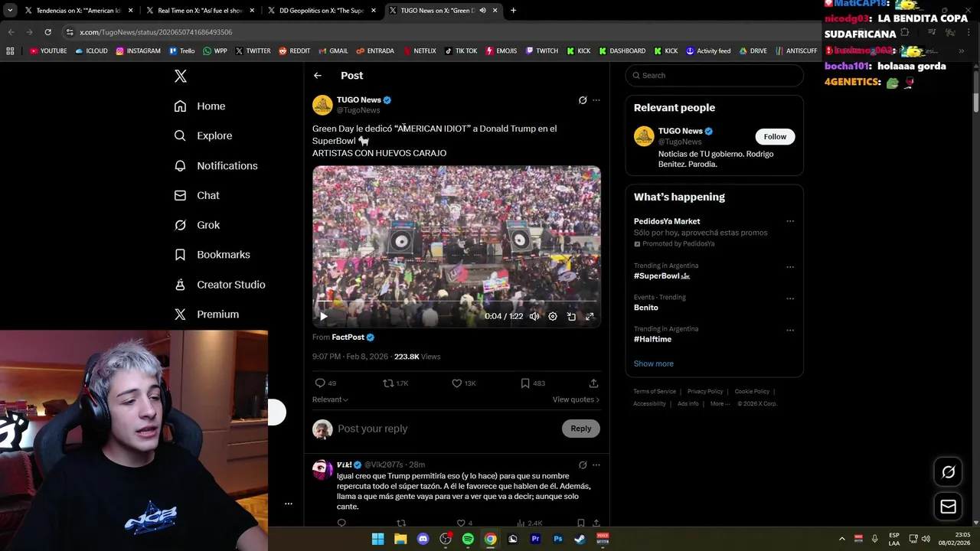Click the address bar URL
This screenshot has height=551, width=980.
[155, 32]
